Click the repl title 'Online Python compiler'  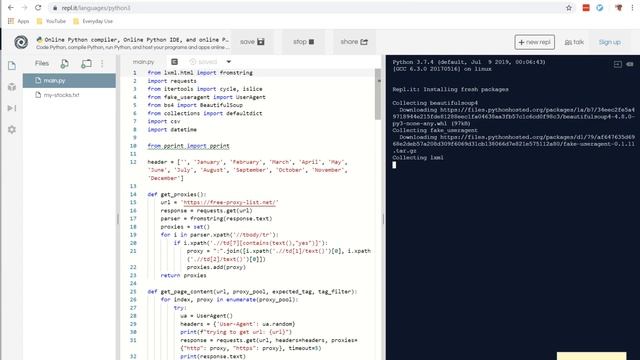coord(133,40)
